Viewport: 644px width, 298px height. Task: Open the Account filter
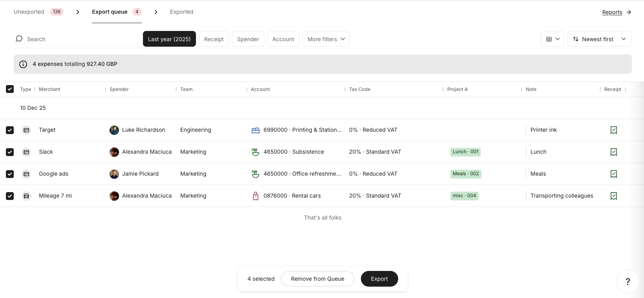tap(283, 39)
